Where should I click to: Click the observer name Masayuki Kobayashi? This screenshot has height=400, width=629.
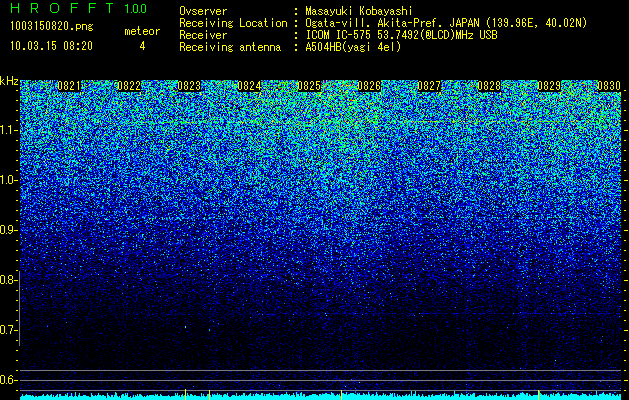coord(359,12)
